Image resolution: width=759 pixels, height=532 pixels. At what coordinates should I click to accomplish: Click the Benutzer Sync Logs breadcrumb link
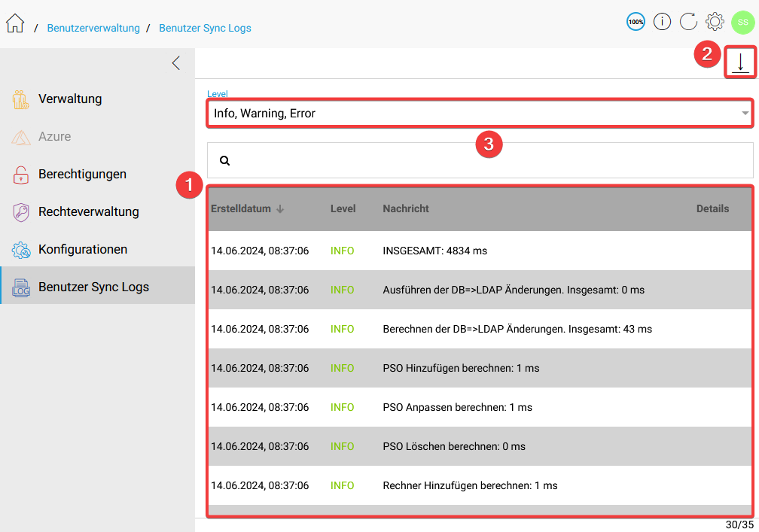tap(205, 28)
